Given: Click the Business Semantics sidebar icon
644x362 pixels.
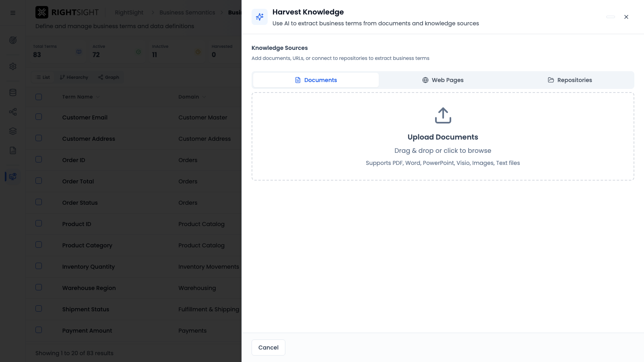Looking at the screenshot, I should click(x=13, y=177).
